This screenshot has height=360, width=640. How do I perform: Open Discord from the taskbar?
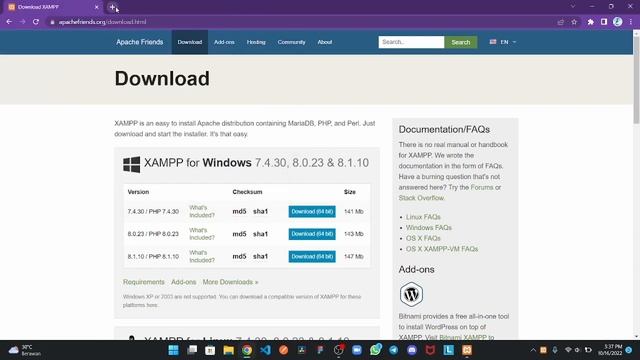pyautogui.click(x=412, y=350)
